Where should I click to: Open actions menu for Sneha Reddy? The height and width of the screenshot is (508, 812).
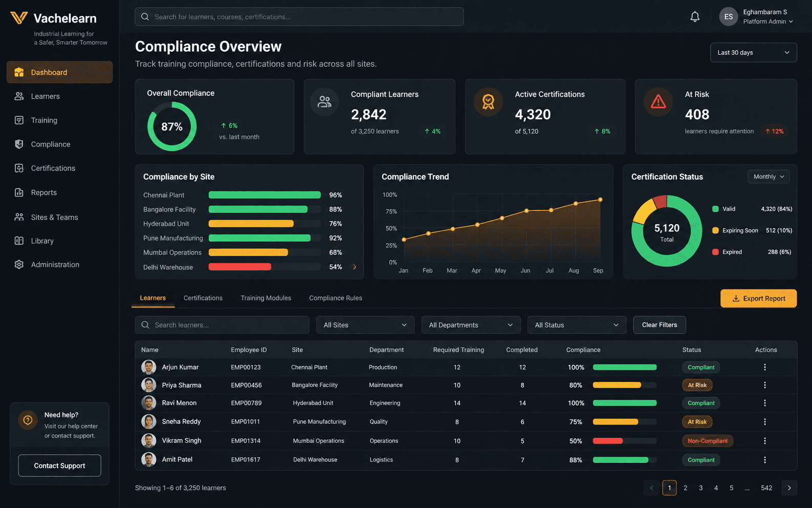point(765,422)
